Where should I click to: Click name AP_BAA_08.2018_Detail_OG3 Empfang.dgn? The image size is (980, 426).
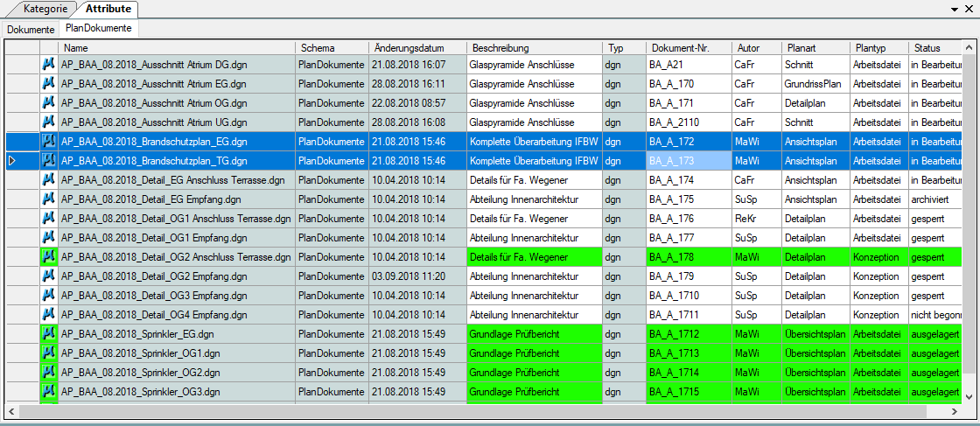tap(177, 296)
